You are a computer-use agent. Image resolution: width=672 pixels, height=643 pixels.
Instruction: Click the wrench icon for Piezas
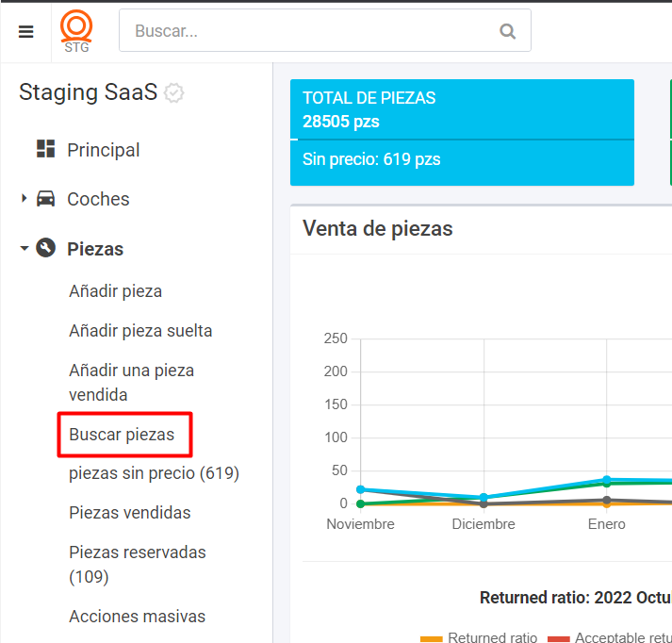pos(45,248)
